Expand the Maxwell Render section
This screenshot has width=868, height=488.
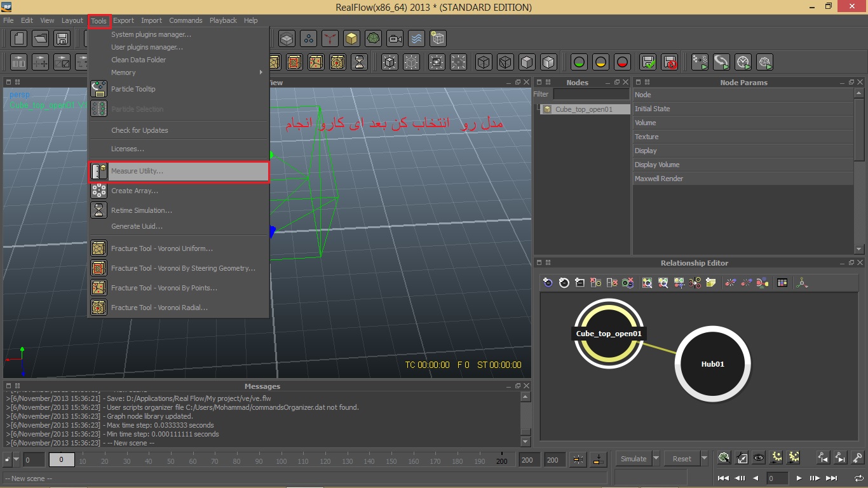pyautogui.click(x=743, y=179)
